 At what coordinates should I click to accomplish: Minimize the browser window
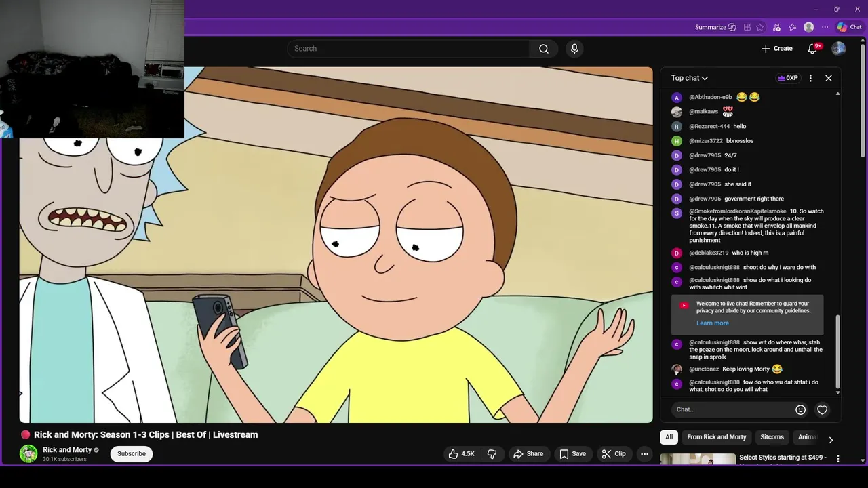click(816, 9)
